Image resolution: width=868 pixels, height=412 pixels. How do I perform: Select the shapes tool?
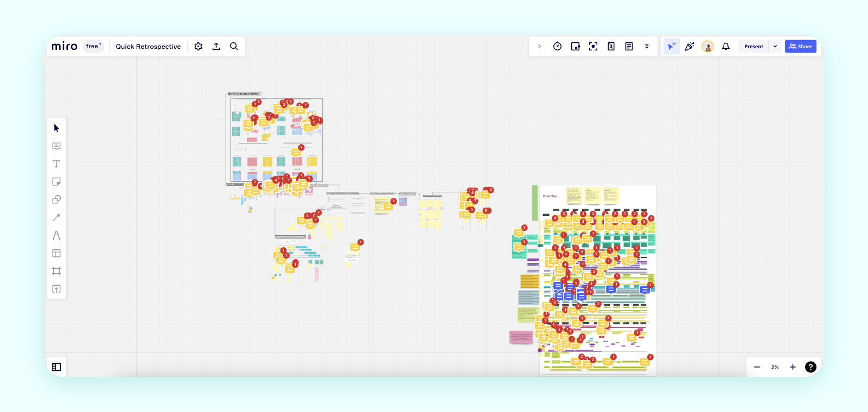(x=56, y=199)
